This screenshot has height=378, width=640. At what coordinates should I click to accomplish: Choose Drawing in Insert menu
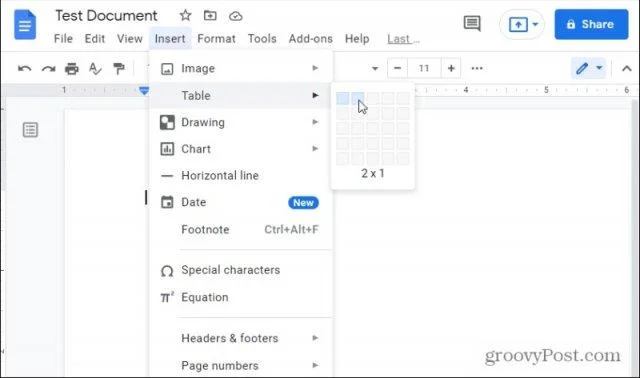[241, 122]
